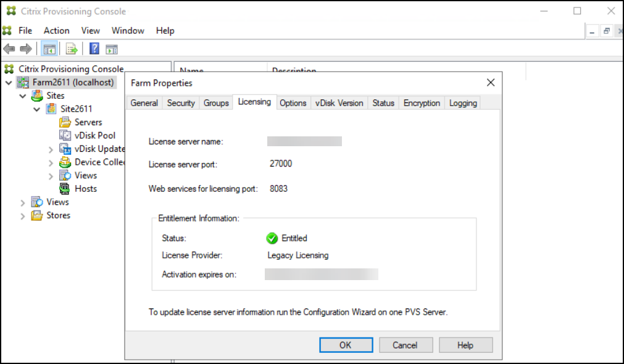This screenshot has height=364, width=624.
Task: Toggle the console tree pane icon
Action: coord(49,49)
